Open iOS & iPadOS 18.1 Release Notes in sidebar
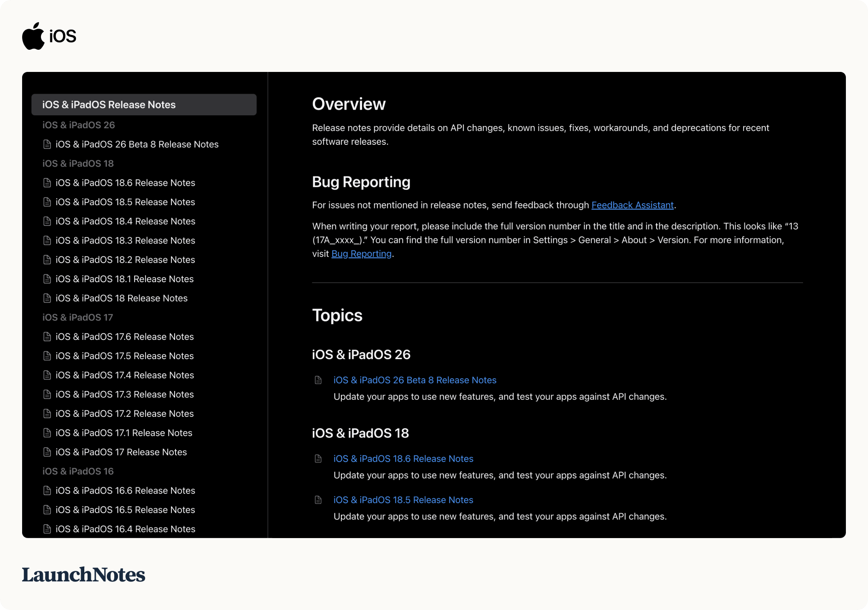The width and height of the screenshot is (868, 610). click(x=124, y=279)
